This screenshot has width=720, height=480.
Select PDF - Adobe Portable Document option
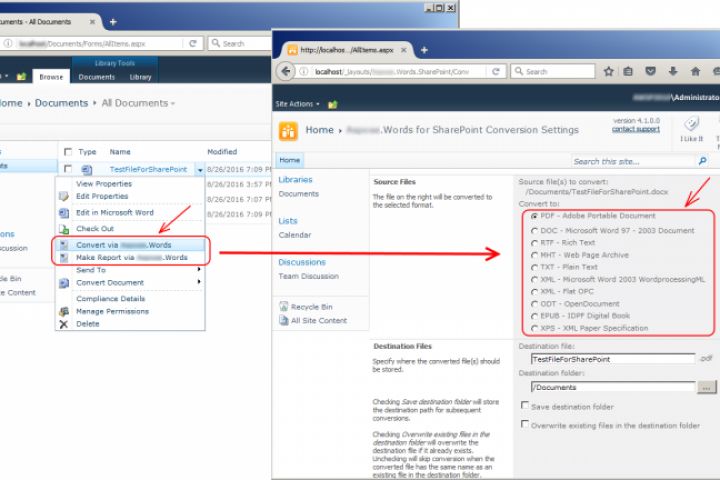(534, 216)
